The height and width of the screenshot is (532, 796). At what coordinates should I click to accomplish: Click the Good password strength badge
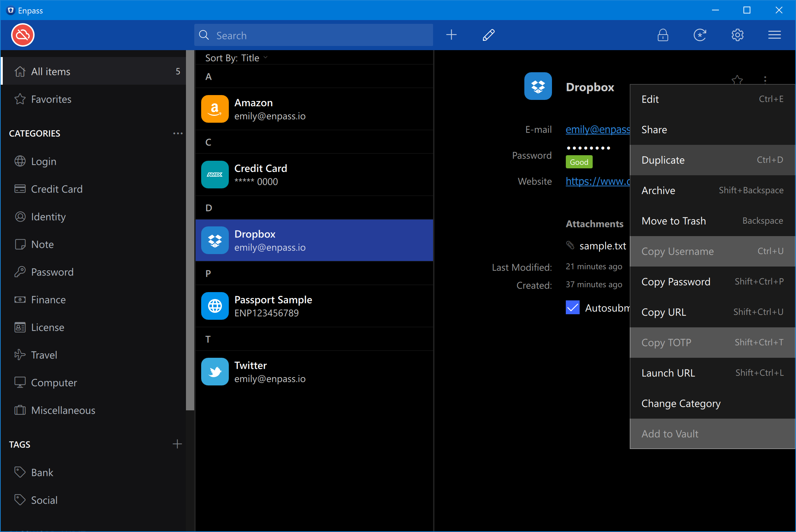(579, 162)
